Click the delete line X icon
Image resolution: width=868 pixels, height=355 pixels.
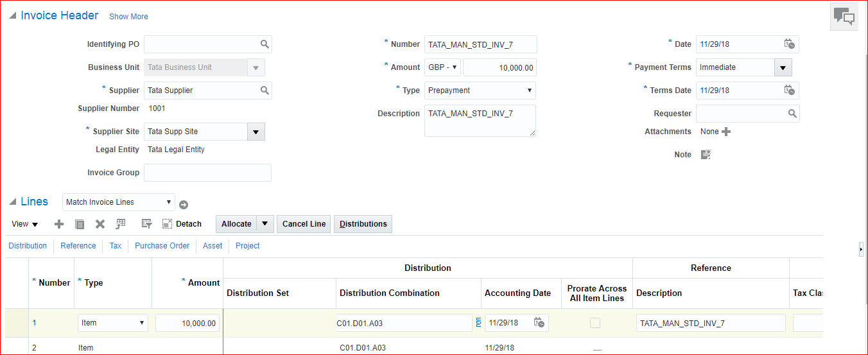pos(100,224)
